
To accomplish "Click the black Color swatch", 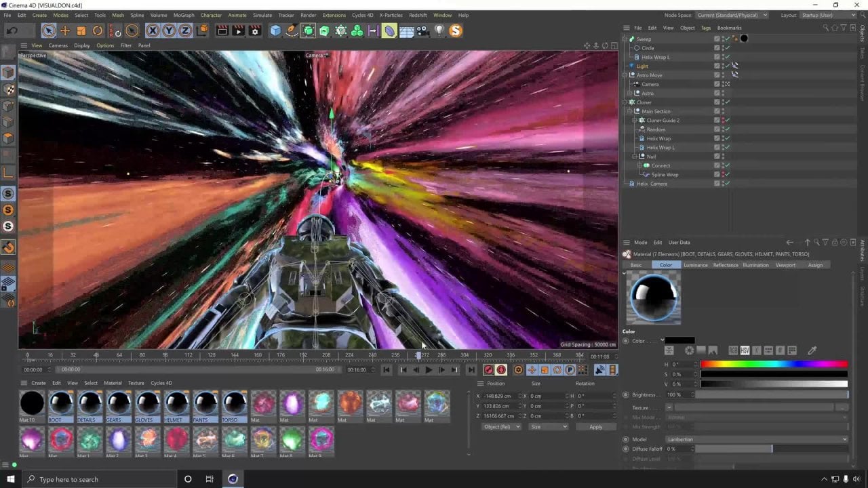I will pos(679,341).
